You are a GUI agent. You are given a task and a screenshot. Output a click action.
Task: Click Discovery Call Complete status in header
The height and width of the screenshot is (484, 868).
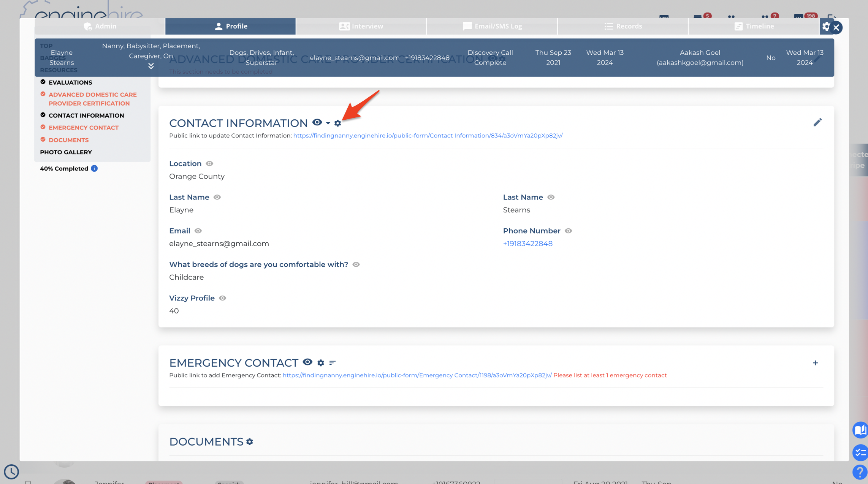point(490,58)
